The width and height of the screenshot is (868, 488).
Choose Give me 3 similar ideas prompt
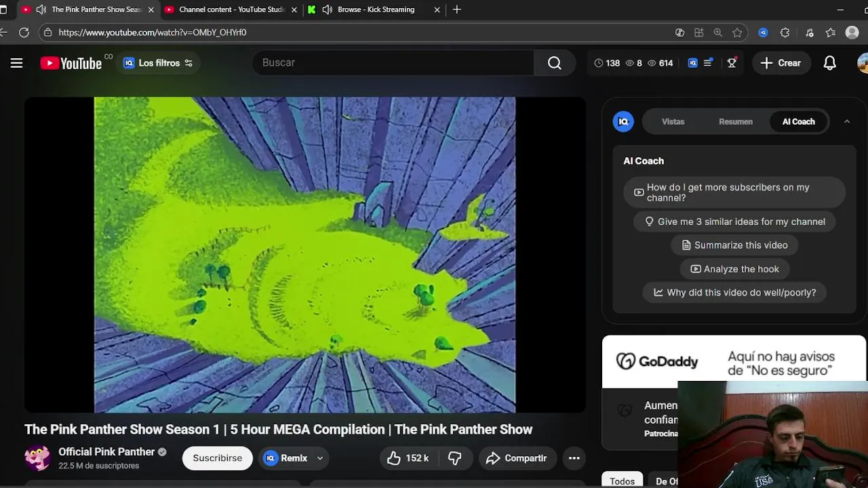click(734, 222)
